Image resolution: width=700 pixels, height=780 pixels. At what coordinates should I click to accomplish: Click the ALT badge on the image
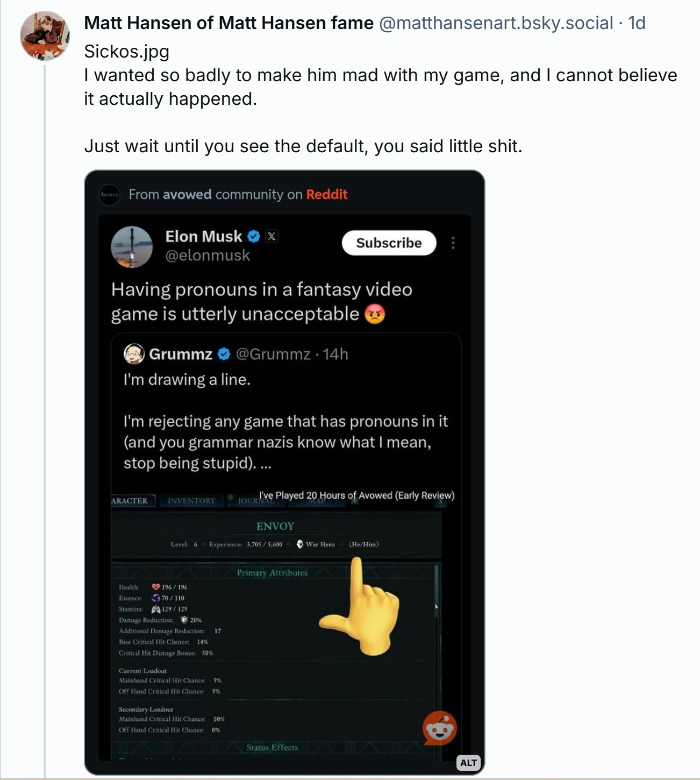pyautogui.click(x=468, y=762)
